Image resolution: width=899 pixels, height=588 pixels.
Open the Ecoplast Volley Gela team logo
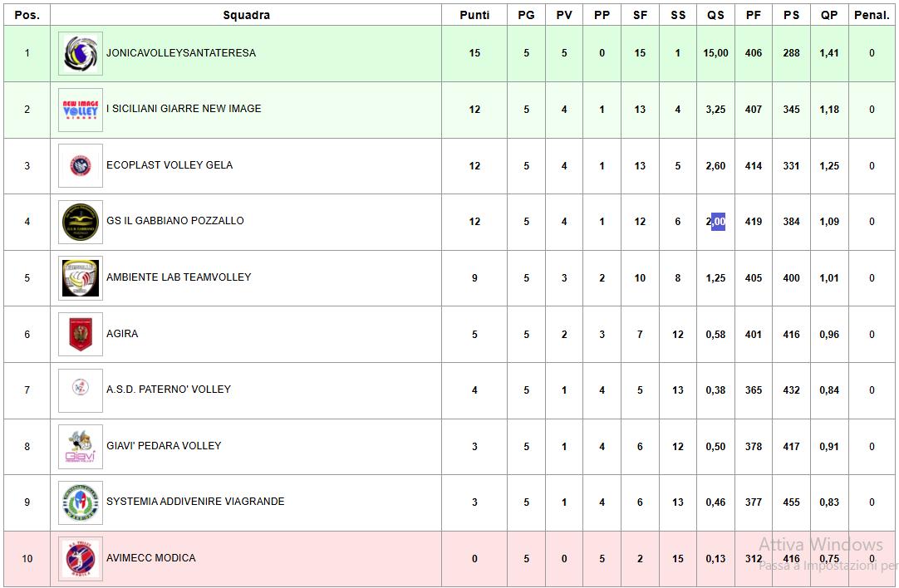click(x=81, y=165)
